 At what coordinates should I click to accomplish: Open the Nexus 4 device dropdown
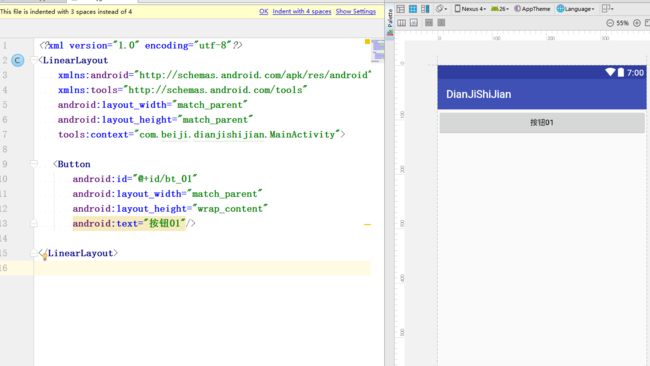coord(470,9)
